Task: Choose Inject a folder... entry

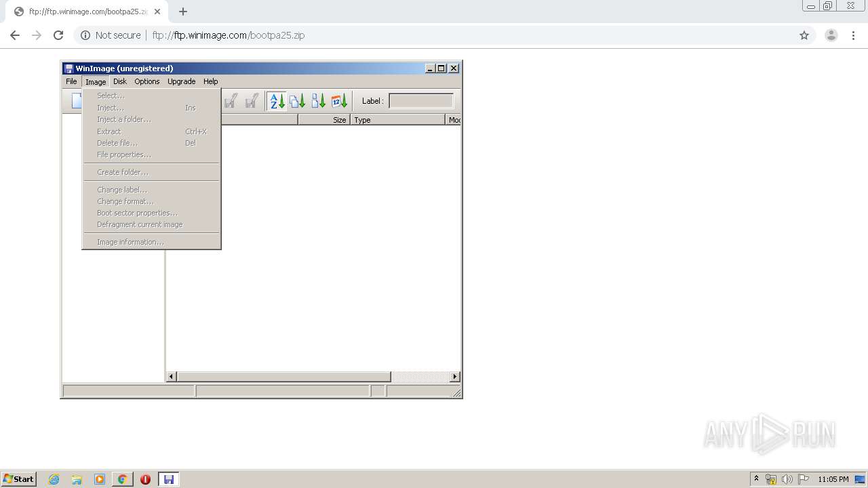Action: coord(151,119)
